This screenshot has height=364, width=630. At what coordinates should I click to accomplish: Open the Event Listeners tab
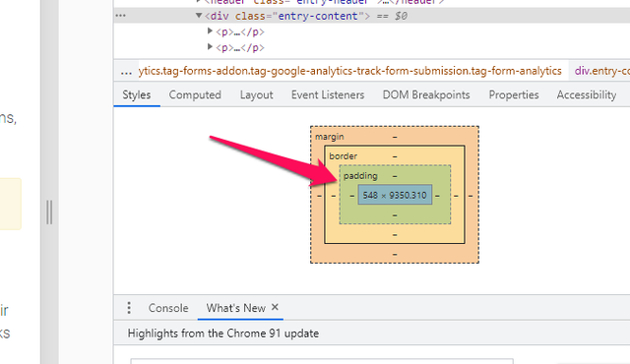click(328, 94)
